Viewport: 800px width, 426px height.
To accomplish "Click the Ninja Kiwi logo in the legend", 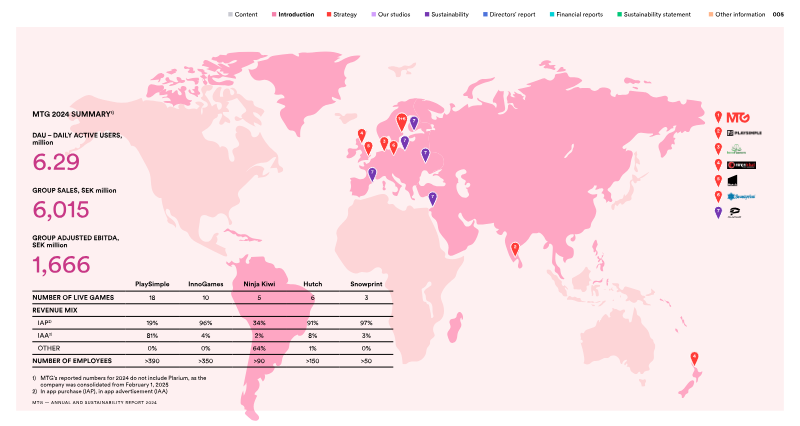I will 741,165.
